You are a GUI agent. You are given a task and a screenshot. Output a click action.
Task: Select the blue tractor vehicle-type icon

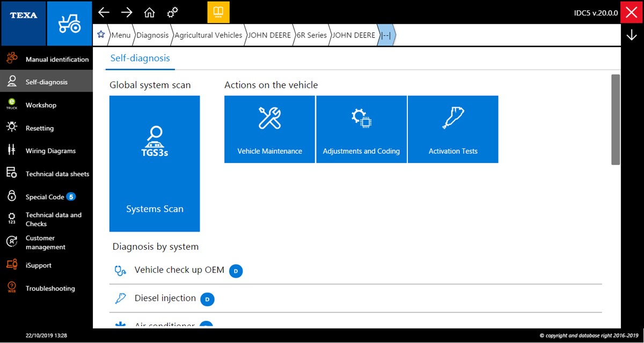(69, 24)
